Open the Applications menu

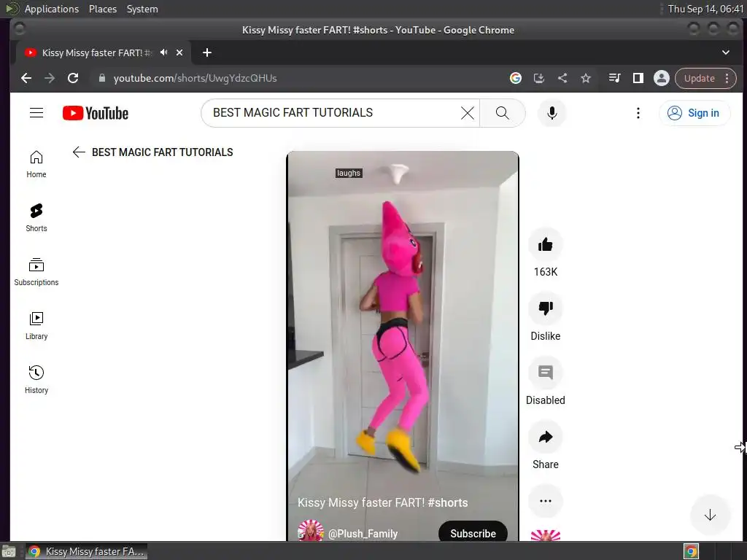pos(52,9)
